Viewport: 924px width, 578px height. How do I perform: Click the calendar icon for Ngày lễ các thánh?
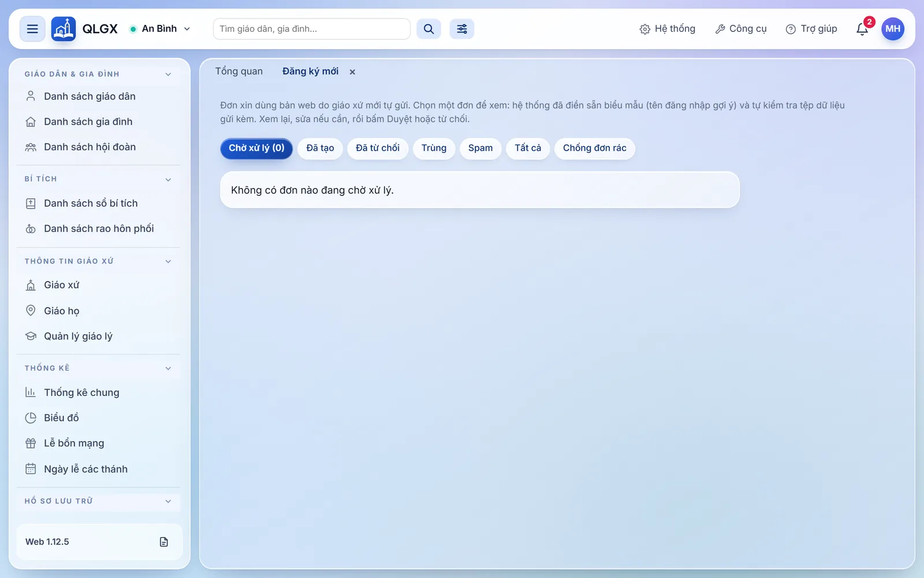[x=31, y=469]
